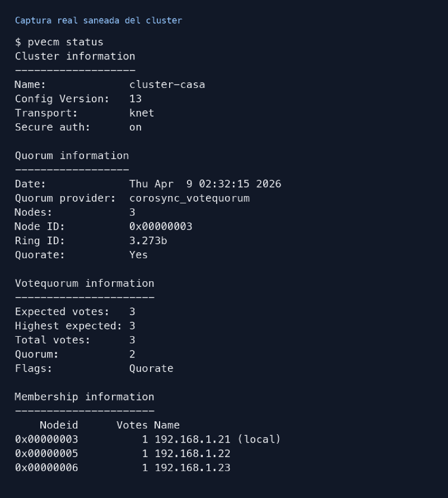Click the "Highest expected:" label
Image resolution: width=448 pixels, height=498 pixels.
(x=69, y=325)
